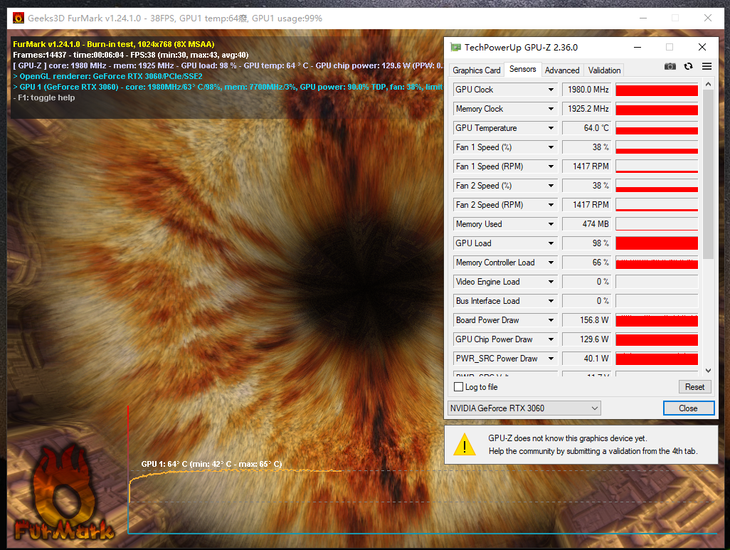Minimize the GPU-Z window
730x550 pixels.
pos(637,48)
